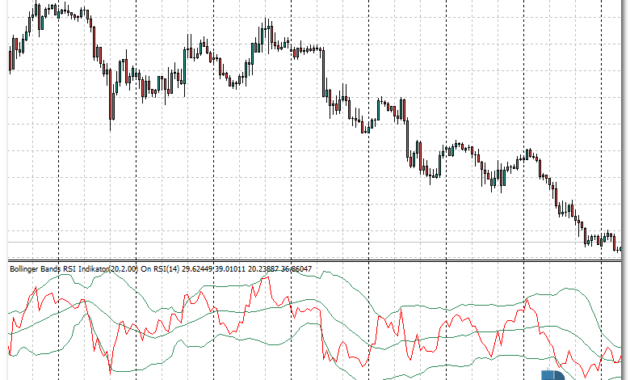Click the indicator value 36.86047
This screenshot has height=380, width=630.
(x=296, y=269)
